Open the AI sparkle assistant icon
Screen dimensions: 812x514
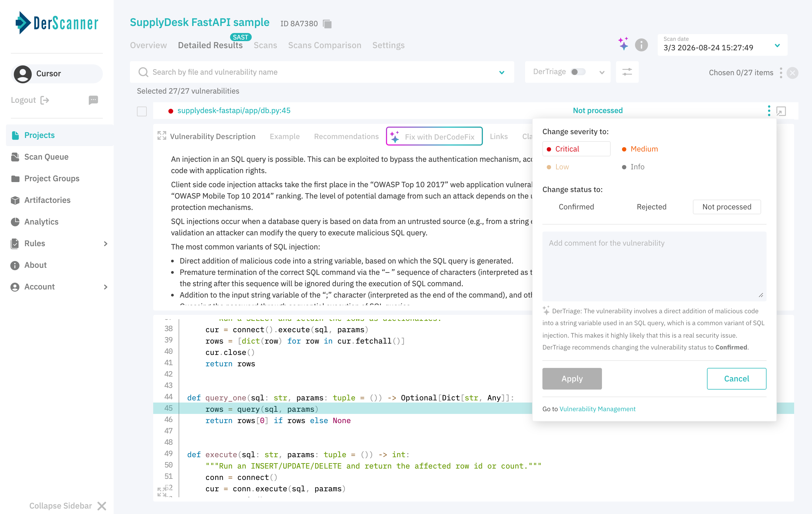point(623,44)
